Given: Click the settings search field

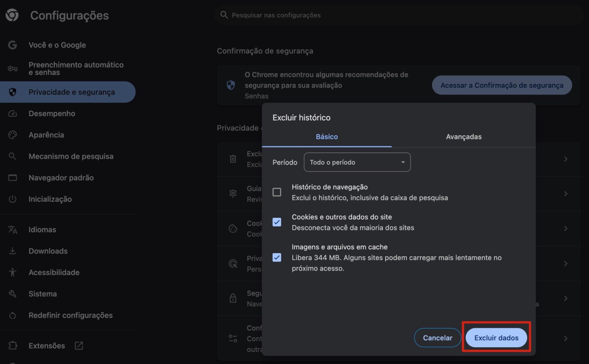Looking at the screenshot, I should pos(324,15).
